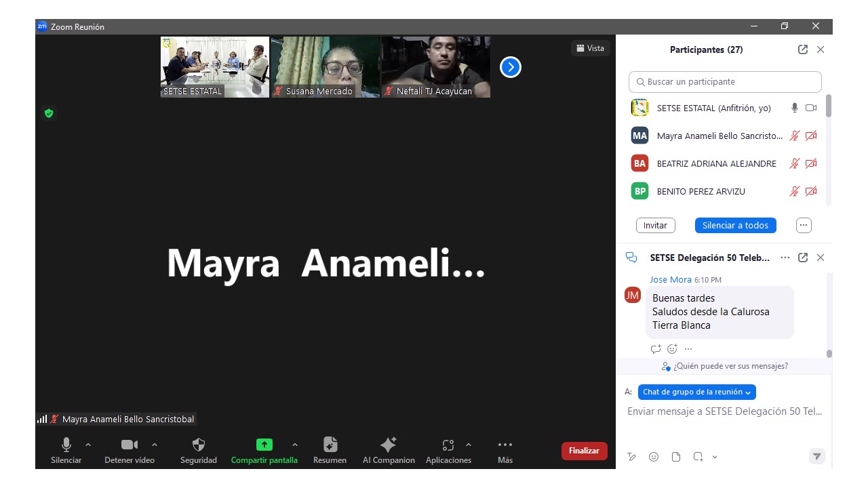Click the Compartir pantalla share icon
The width and height of the screenshot is (868, 488).
point(264,445)
